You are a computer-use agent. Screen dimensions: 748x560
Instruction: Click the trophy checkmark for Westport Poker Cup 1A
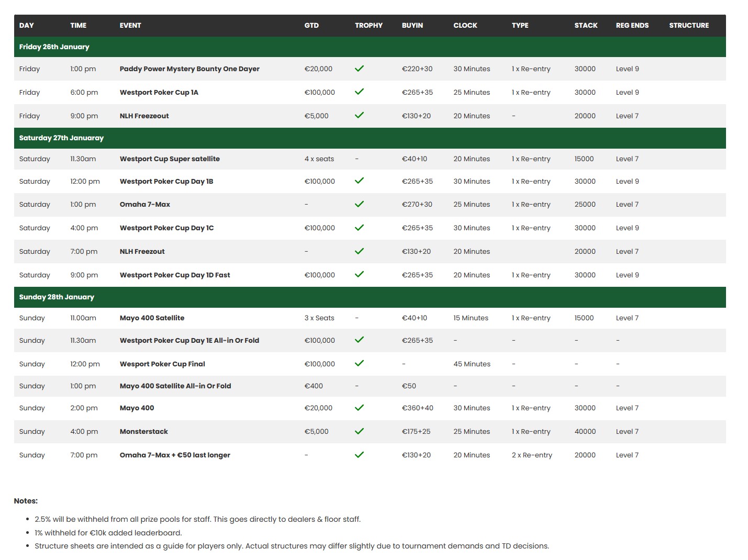point(359,92)
